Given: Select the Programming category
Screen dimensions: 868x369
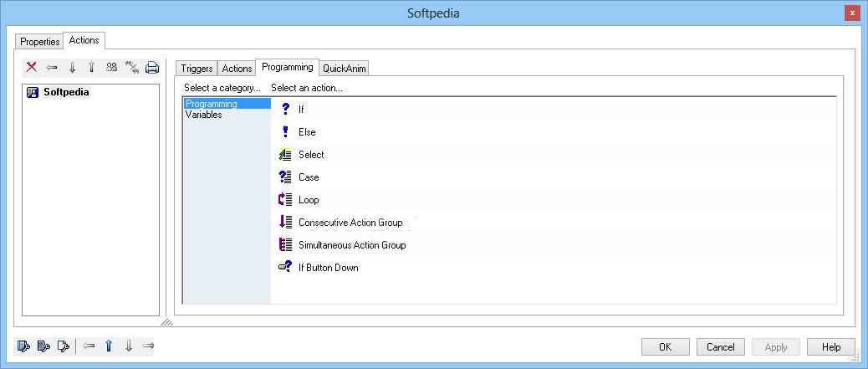Looking at the screenshot, I should 227,104.
